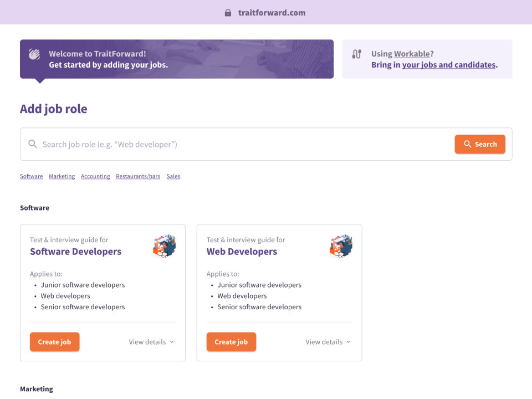
Task: Open the Workable link
Action: click(412, 54)
